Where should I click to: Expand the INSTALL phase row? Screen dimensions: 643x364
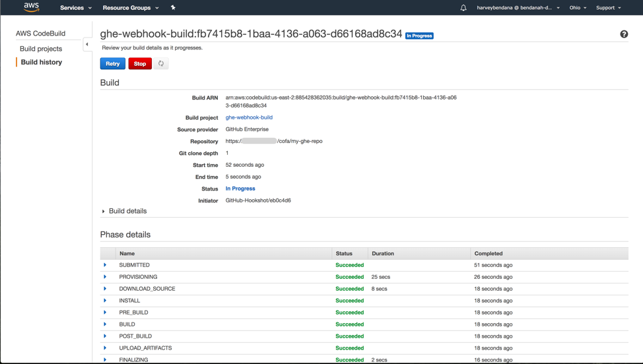(x=105, y=301)
